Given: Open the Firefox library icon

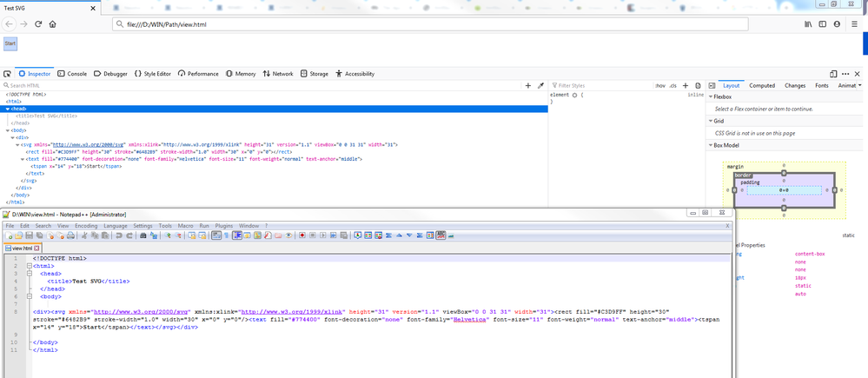Looking at the screenshot, I should click(x=808, y=24).
